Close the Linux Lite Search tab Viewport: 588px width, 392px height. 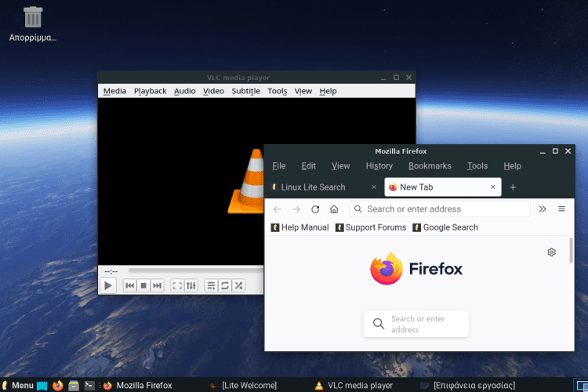pos(374,187)
